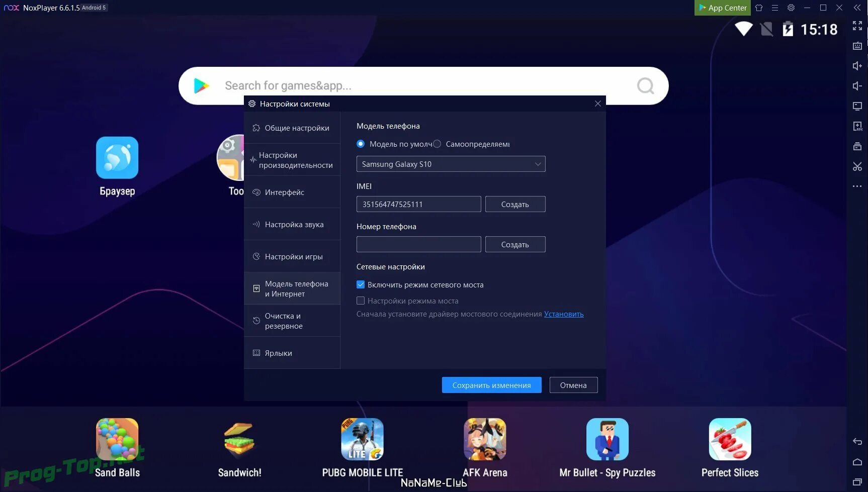Click the 15:18 clock in status bar
The image size is (868, 492).
click(x=819, y=30)
